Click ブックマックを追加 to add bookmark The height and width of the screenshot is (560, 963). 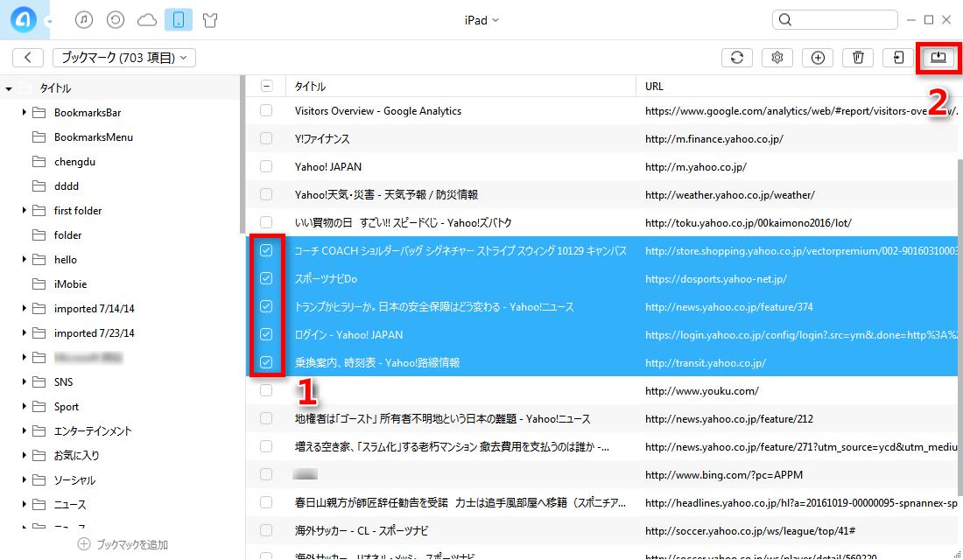(x=132, y=544)
